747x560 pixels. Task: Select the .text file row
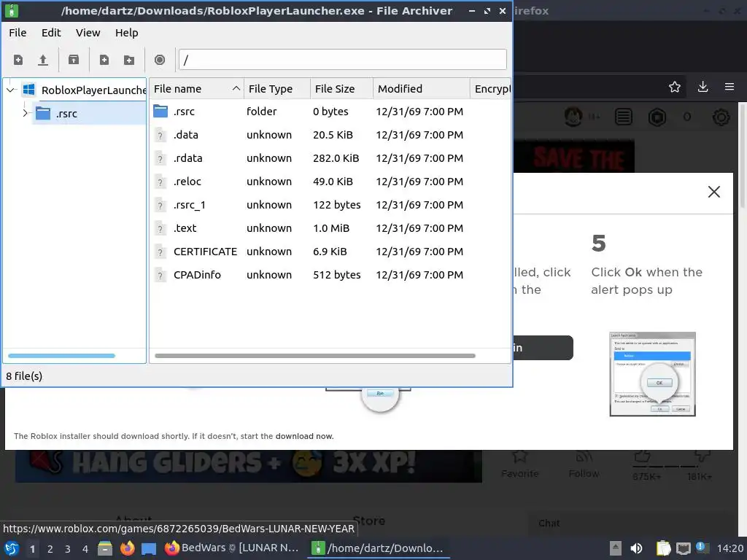330,228
